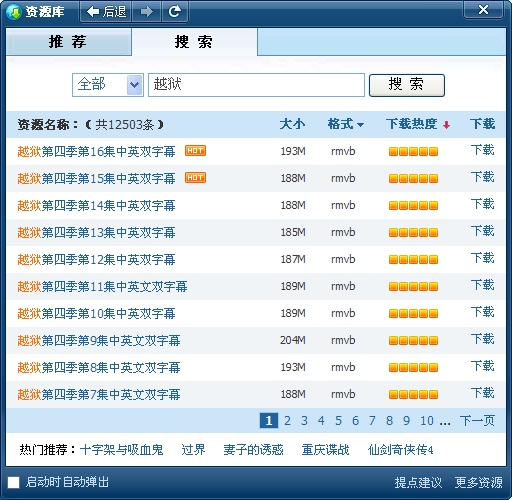512x500 pixels.
Task: Click the 搜索 button
Action: pyautogui.click(x=407, y=85)
